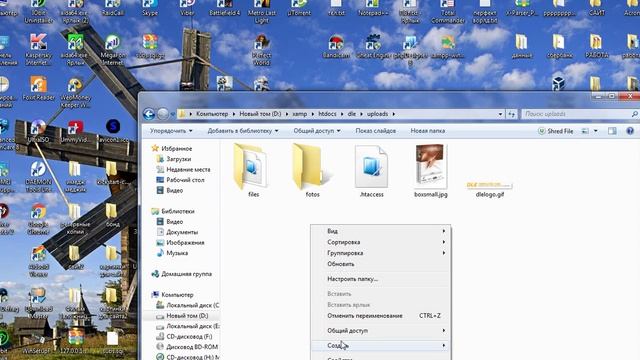This screenshot has width=640, height=360.
Task: Select the Notepad++ desktop icon
Action: (373, 8)
